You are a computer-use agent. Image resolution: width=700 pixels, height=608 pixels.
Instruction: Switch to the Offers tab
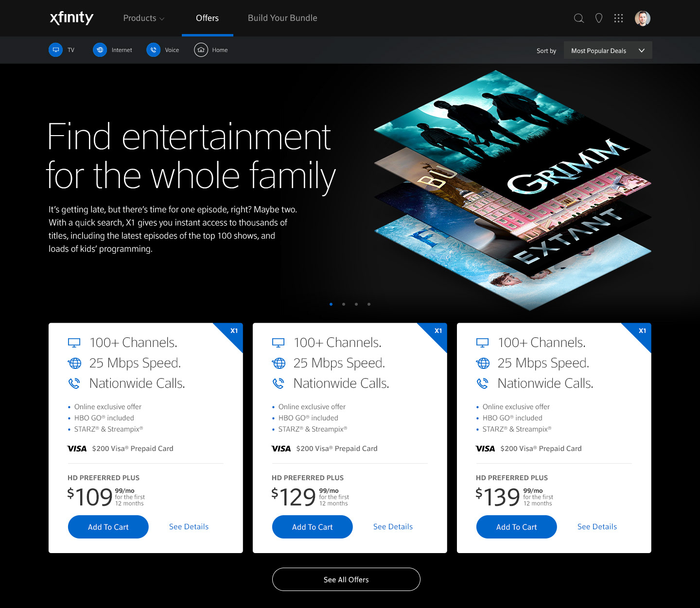point(207,18)
